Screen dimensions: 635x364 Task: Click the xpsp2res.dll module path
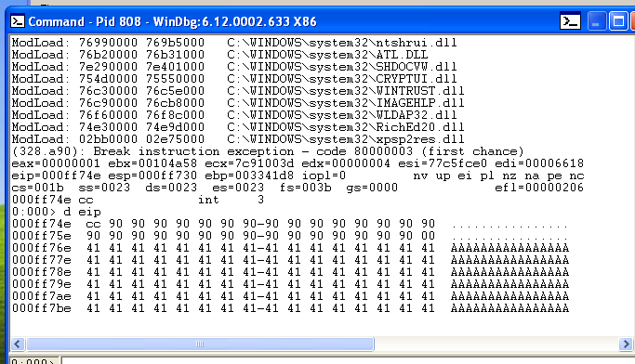coord(346,139)
